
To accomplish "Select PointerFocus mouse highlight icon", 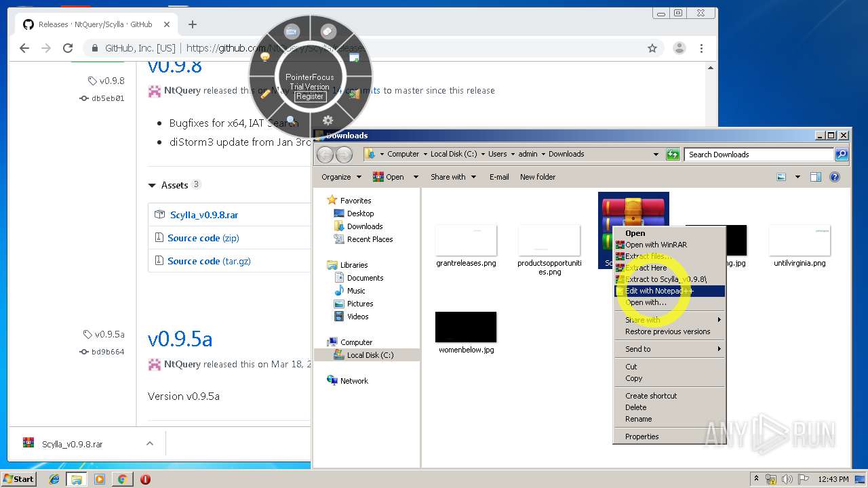I will point(328,31).
